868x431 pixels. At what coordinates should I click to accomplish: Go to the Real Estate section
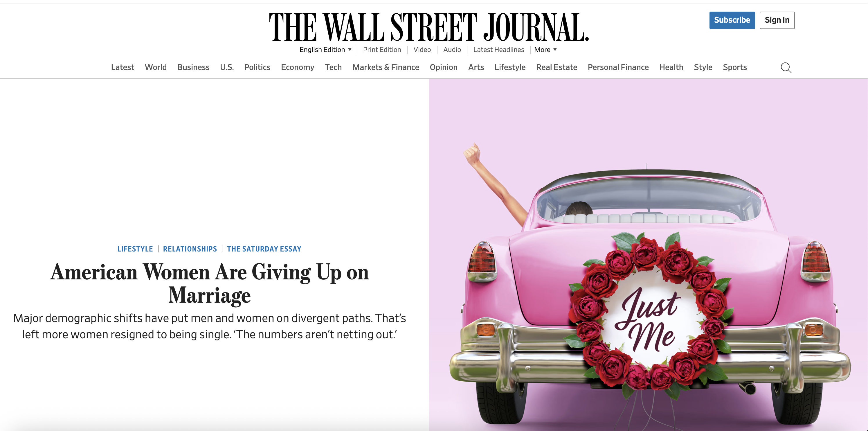point(556,67)
